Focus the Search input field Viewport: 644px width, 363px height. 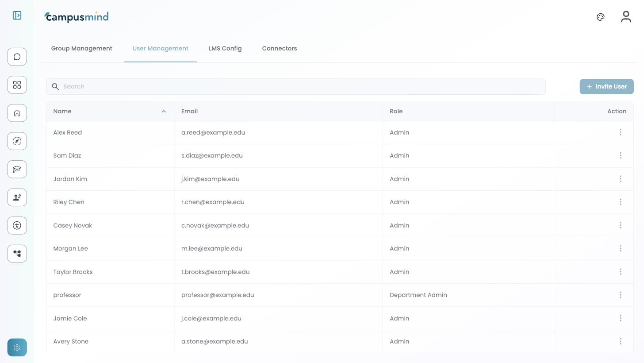(295, 86)
